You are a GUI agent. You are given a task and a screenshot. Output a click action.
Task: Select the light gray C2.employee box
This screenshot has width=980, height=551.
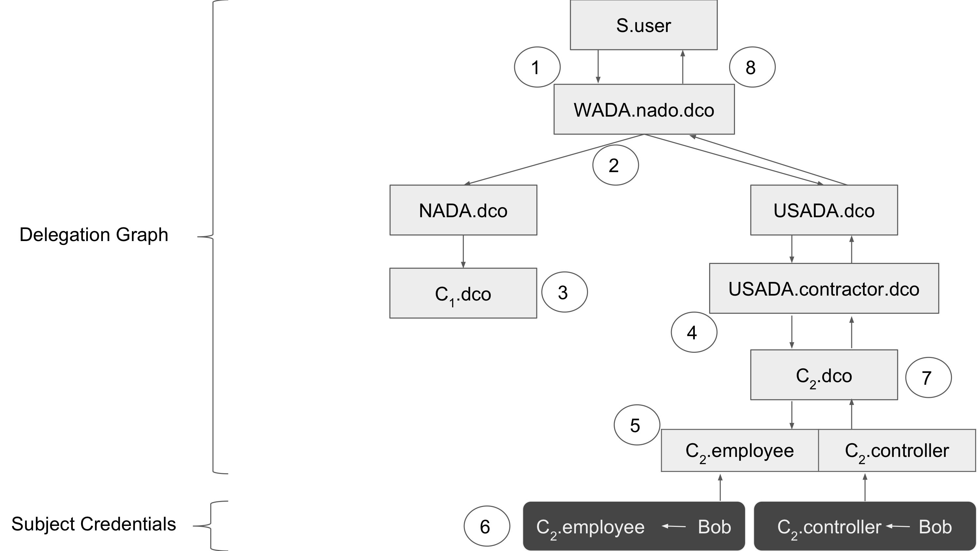740,451
